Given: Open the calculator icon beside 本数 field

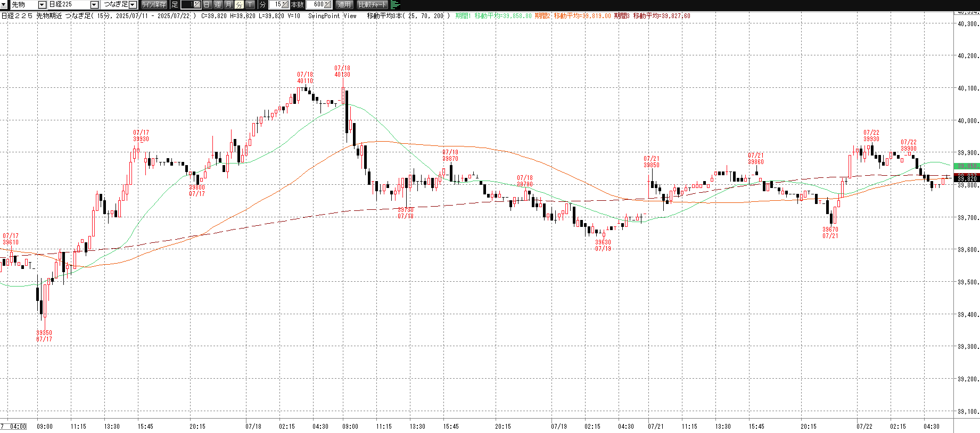Looking at the screenshot, I should pyautogui.click(x=327, y=5).
